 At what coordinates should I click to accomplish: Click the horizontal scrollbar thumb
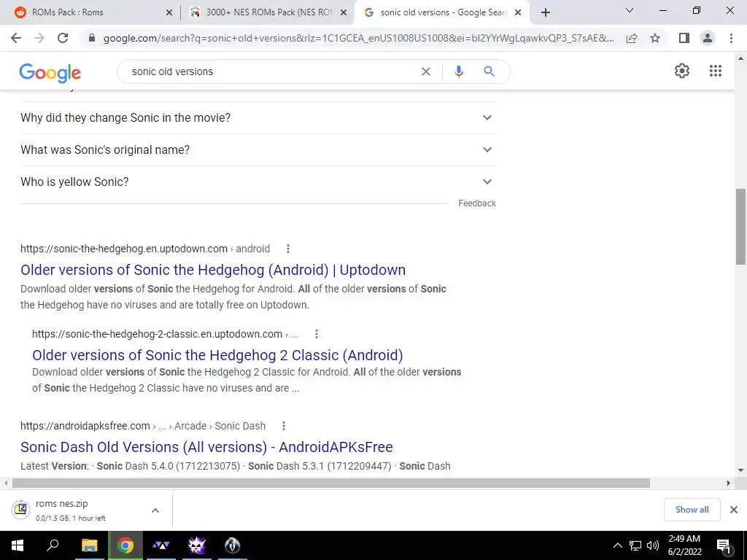pos(330,483)
